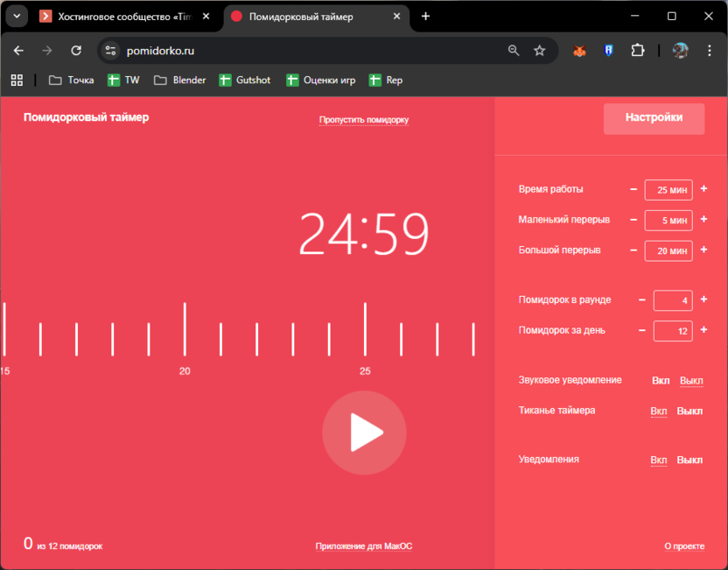The width and height of the screenshot is (728, 570).
Task: Close the Помидорковый таймер tab
Action: point(396,17)
